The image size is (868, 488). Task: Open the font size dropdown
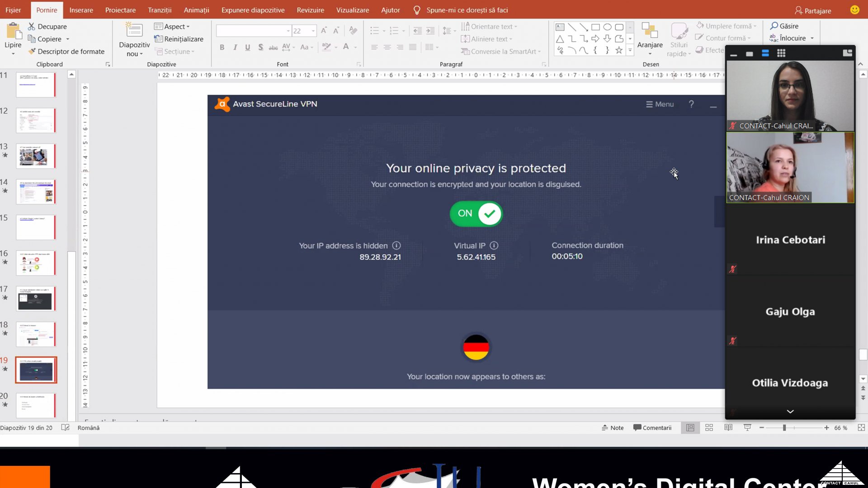pos(313,31)
